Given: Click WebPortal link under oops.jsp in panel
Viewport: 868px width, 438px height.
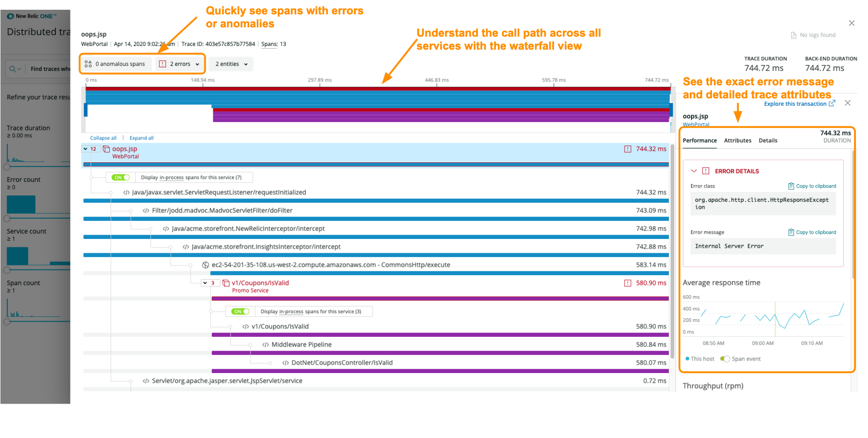Looking at the screenshot, I should 696,124.
